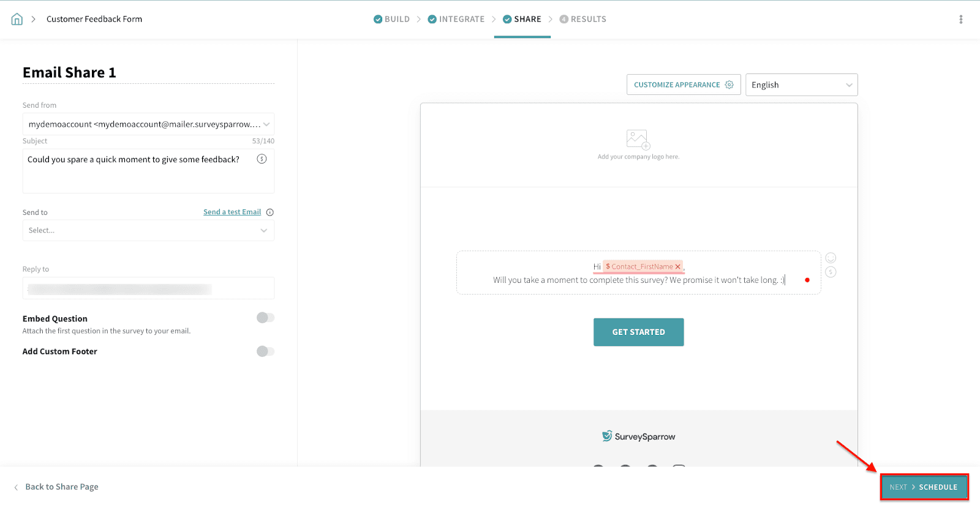Enable the Embed Question toggle
The height and width of the screenshot is (507, 980).
click(x=265, y=318)
